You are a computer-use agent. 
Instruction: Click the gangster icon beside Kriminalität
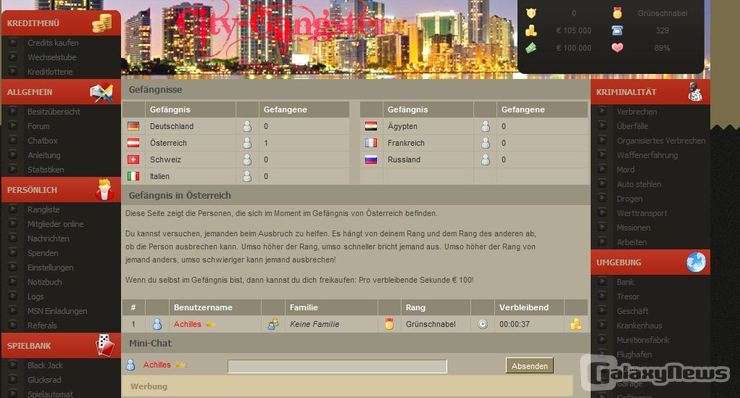coord(695,92)
